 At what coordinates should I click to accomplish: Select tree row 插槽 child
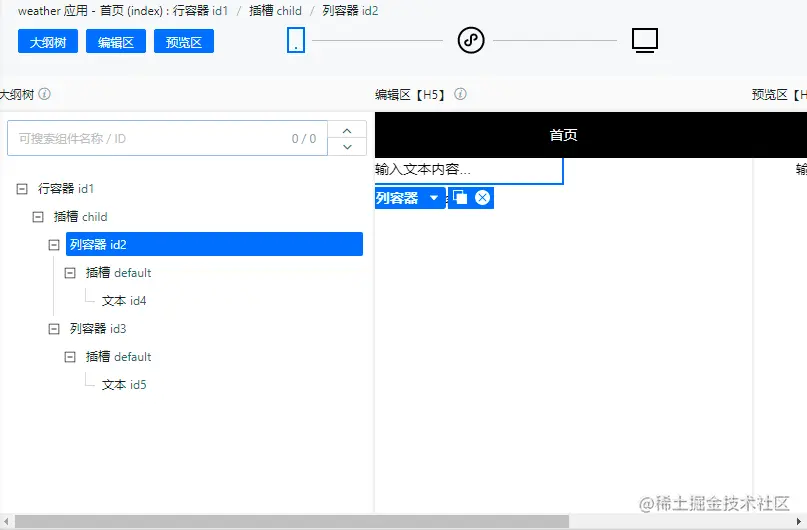click(x=81, y=217)
